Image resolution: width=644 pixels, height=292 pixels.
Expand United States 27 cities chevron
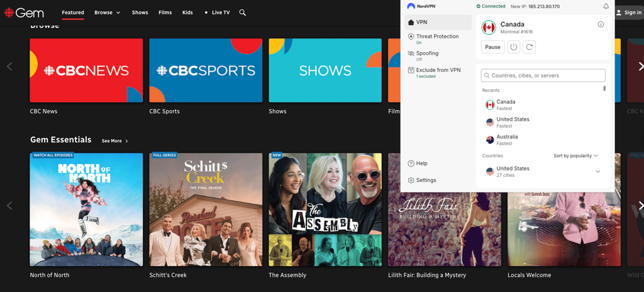tap(598, 172)
